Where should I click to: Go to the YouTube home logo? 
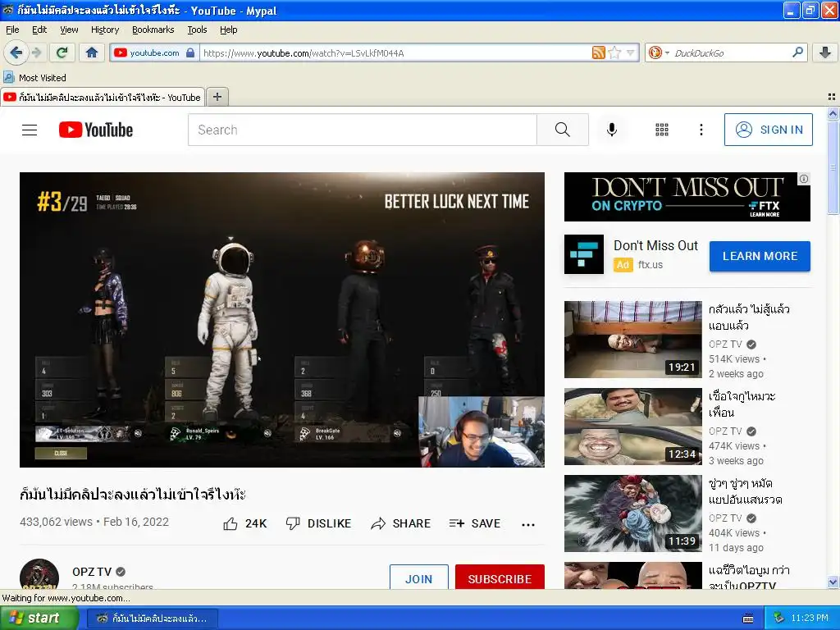point(96,130)
